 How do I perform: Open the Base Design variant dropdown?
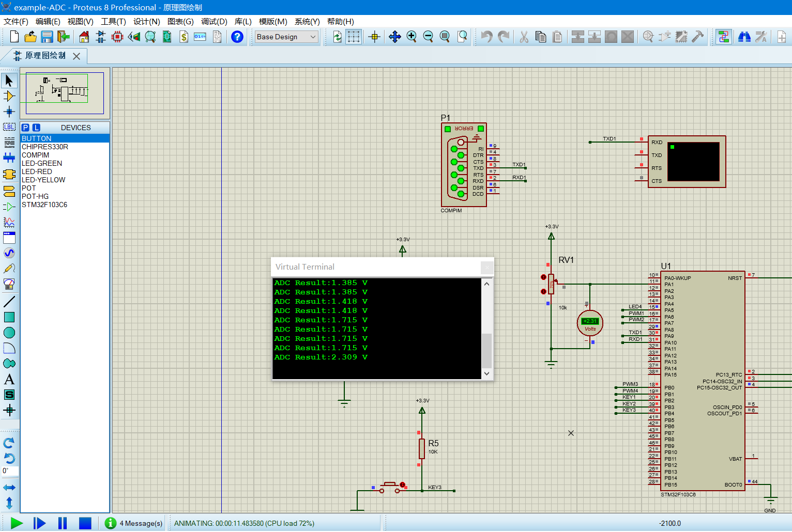(286, 37)
